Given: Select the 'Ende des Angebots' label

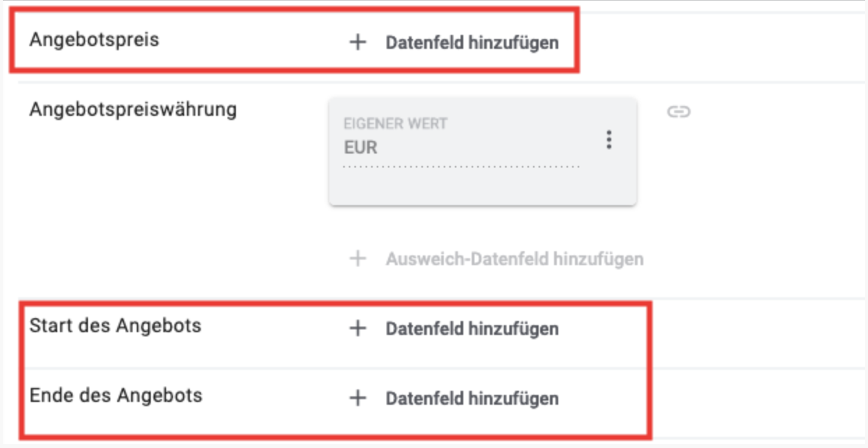Looking at the screenshot, I should point(116,396).
